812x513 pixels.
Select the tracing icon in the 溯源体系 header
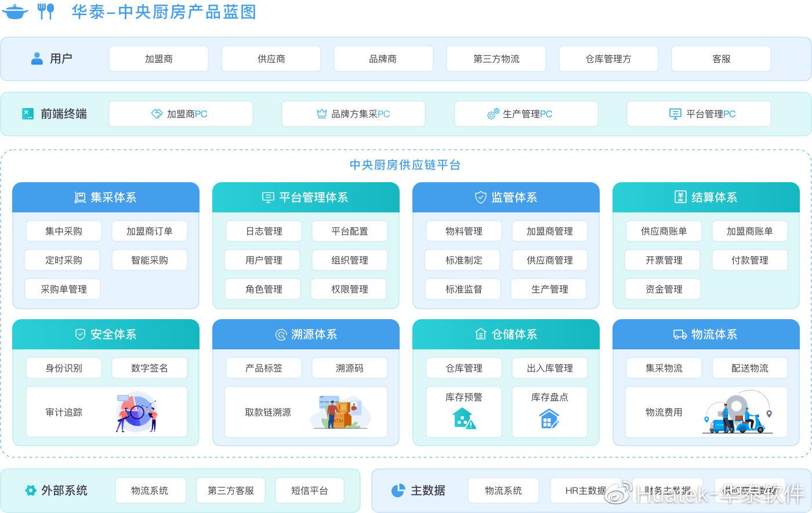tap(280, 334)
